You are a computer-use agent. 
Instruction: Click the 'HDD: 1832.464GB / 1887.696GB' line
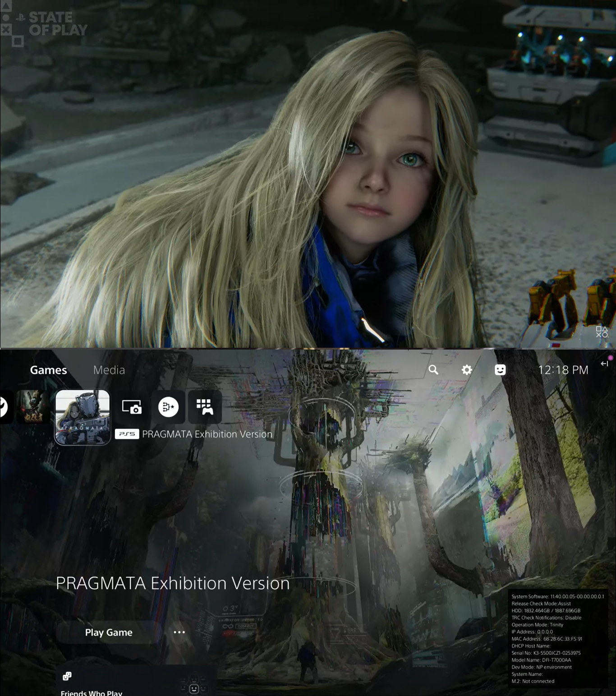pos(546,611)
